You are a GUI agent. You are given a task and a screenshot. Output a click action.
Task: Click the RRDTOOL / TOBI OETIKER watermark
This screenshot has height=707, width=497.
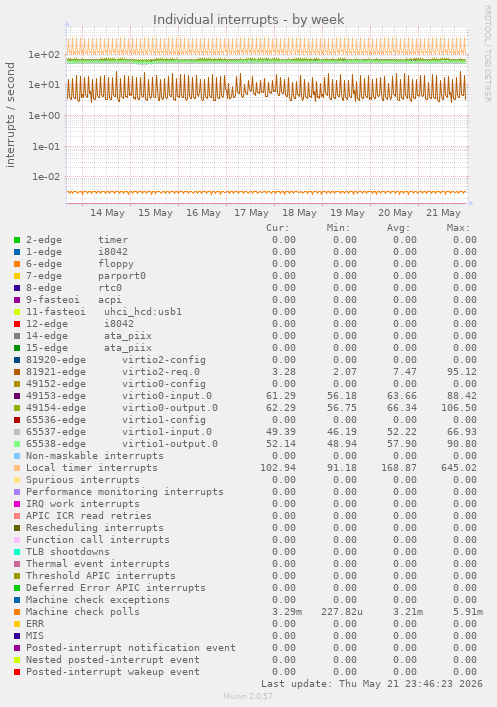pyautogui.click(x=488, y=54)
